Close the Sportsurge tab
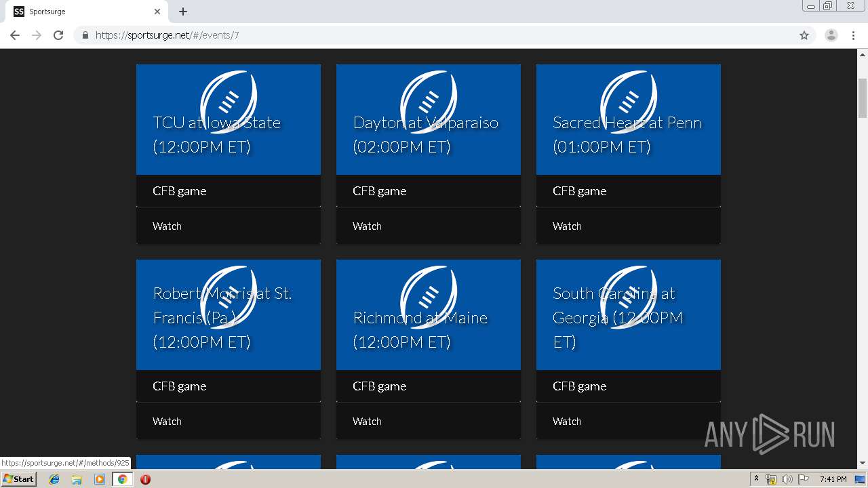Screen dimensions: 868x488 pos(157,12)
